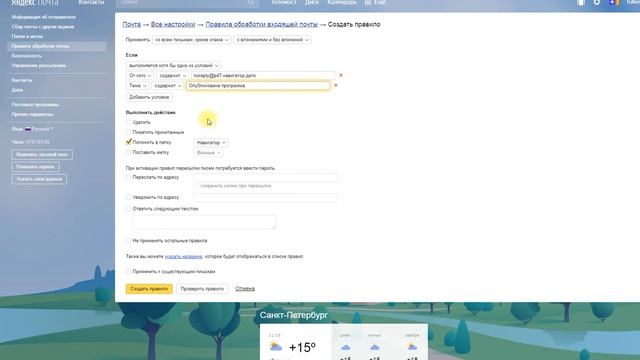Click the 'Указать свои данные' button
Viewport: 640px width, 360px height.
point(39,179)
